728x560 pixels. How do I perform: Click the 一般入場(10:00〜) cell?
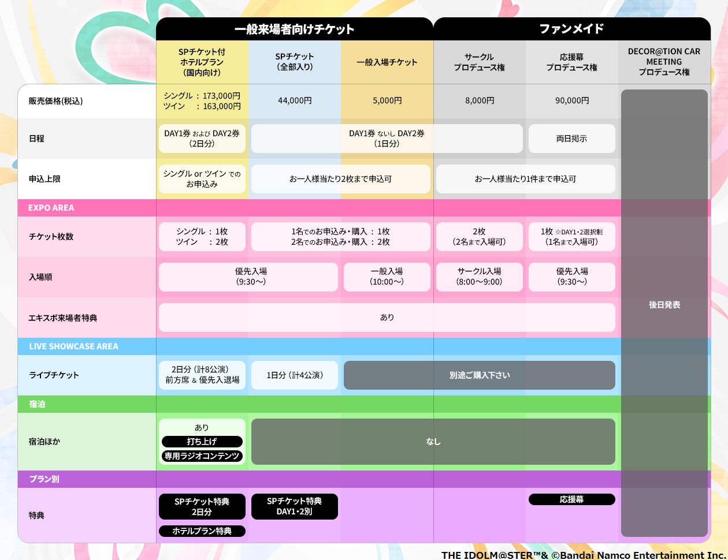click(387, 277)
